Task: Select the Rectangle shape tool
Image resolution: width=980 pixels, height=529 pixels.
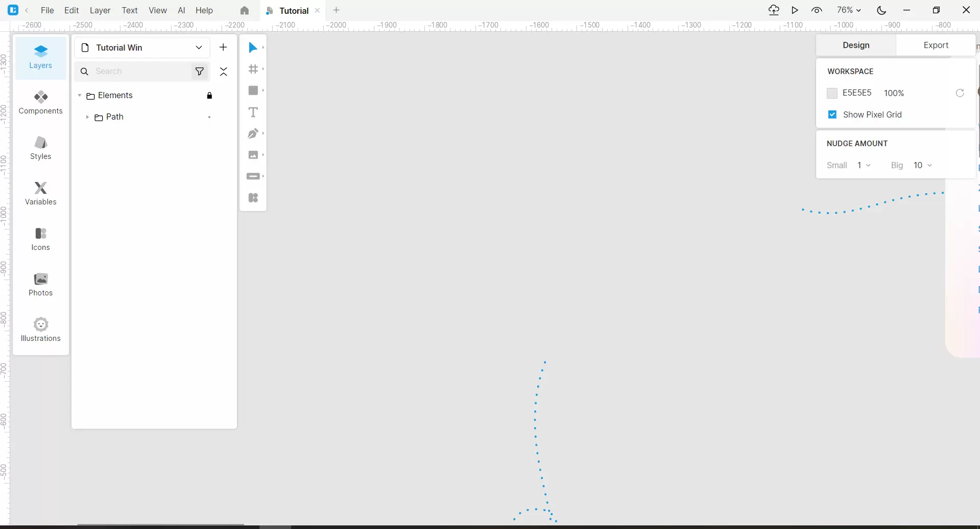Action: pos(253,90)
